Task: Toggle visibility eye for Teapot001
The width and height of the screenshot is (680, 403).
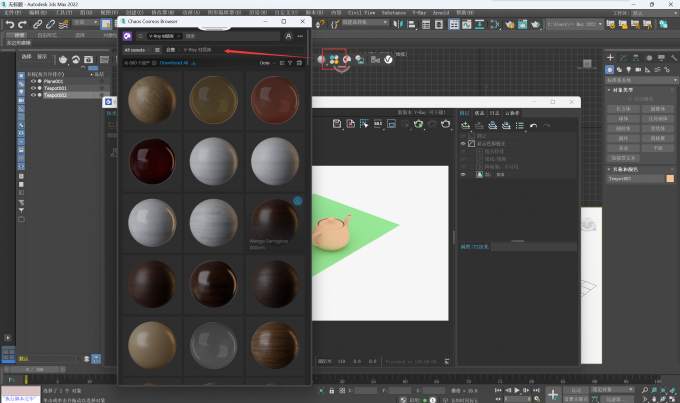Action: [33, 88]
